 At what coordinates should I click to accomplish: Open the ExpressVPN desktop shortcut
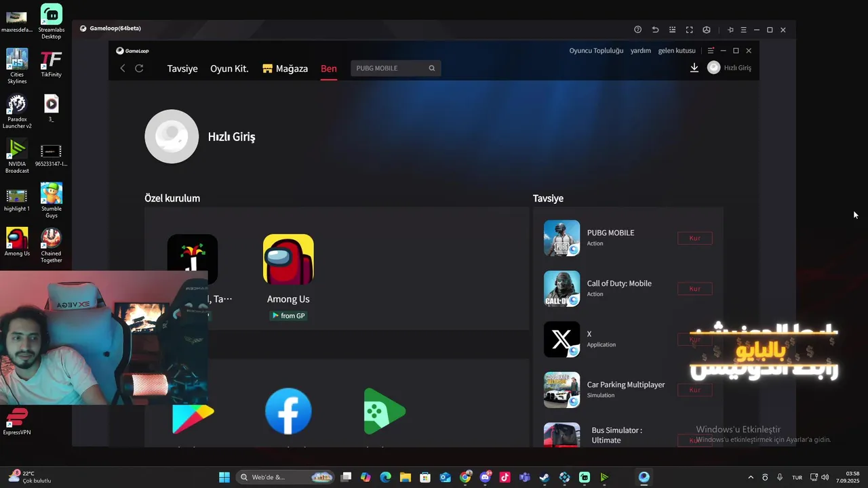(17, 422)
